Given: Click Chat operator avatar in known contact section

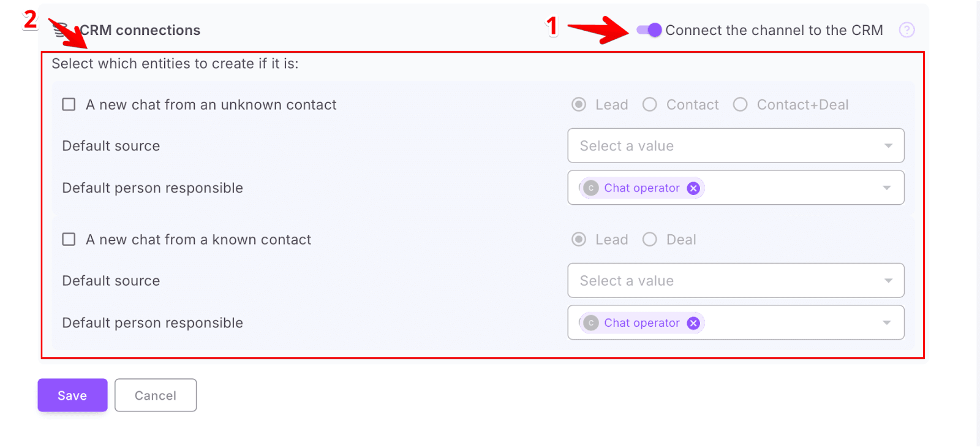Looking at the screenshot, I should pos(591,323).
